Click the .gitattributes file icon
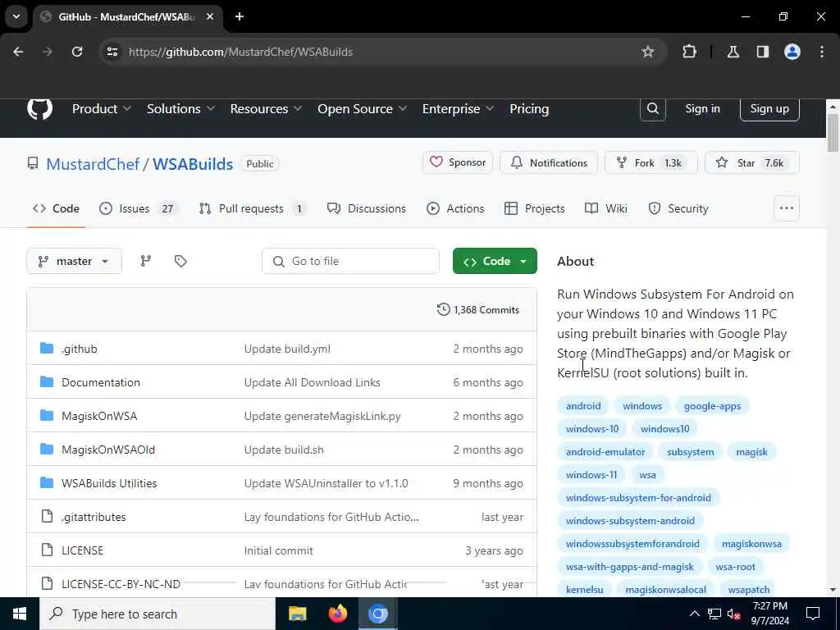 pyautogui.click(x=47, y=517)
